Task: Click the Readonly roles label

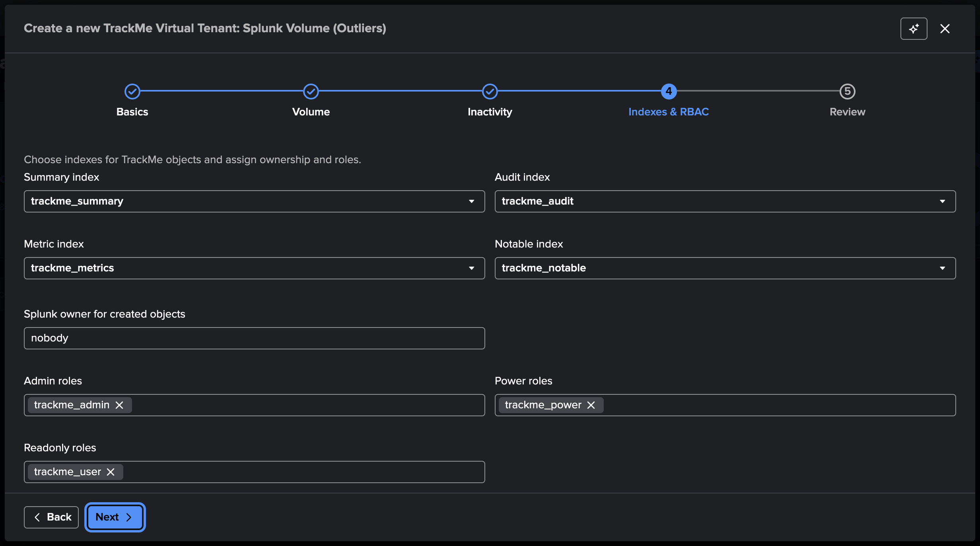Action: (60, 448)
